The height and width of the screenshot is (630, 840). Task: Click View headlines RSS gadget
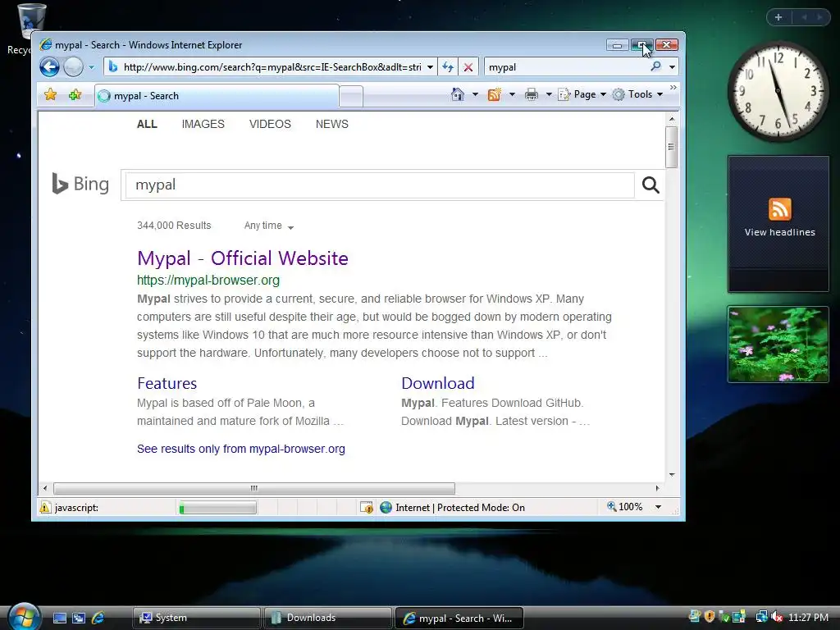(779, 224)
